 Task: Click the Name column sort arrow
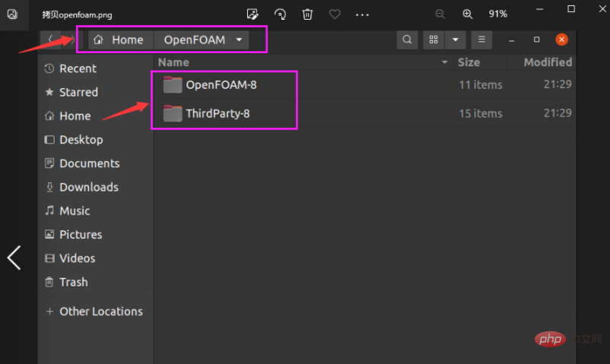[x=445, y=62]
